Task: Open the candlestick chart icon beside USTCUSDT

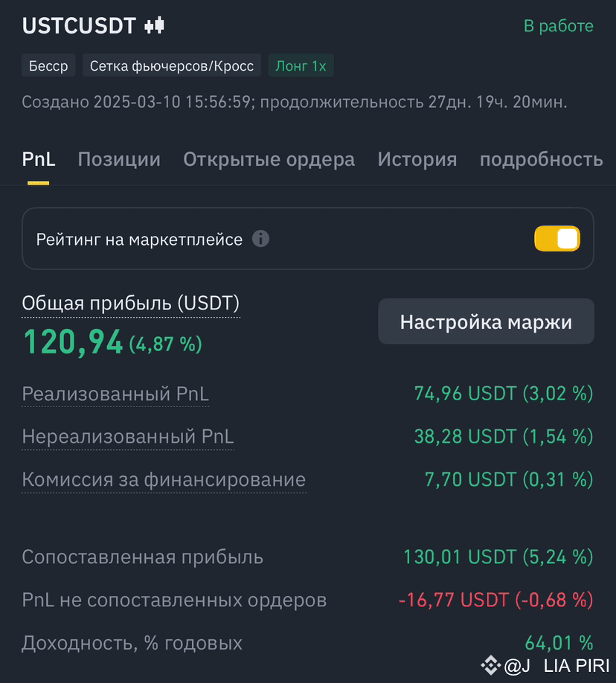Action: (154, 25)
